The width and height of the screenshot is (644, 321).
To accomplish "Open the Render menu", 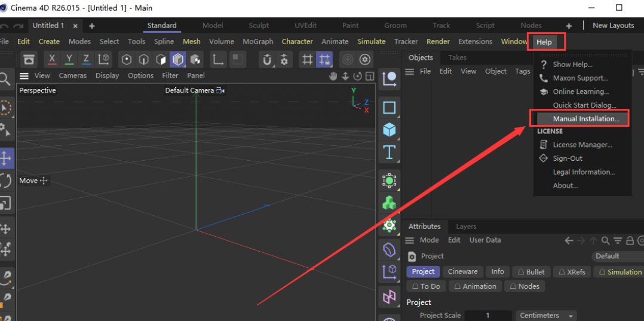I will pyautogui.click(x=438, y=41).
